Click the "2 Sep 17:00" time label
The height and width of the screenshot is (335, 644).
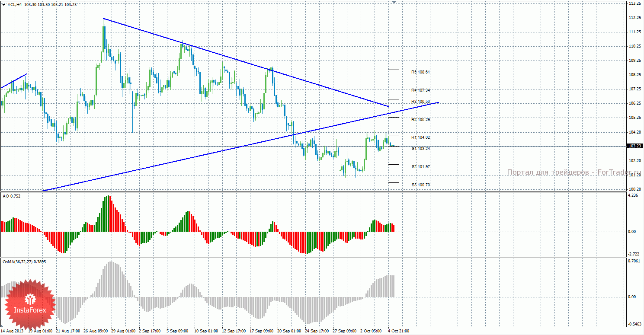pyautogui.click(x=150, y=331)
